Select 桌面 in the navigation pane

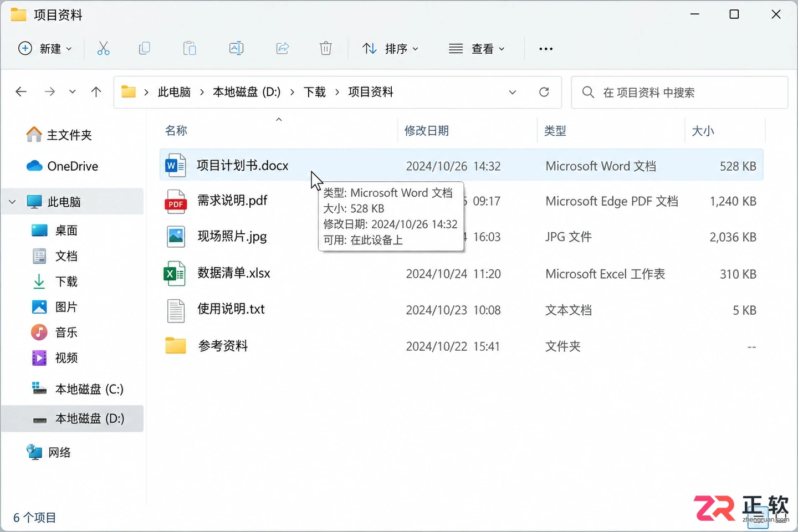55,231
